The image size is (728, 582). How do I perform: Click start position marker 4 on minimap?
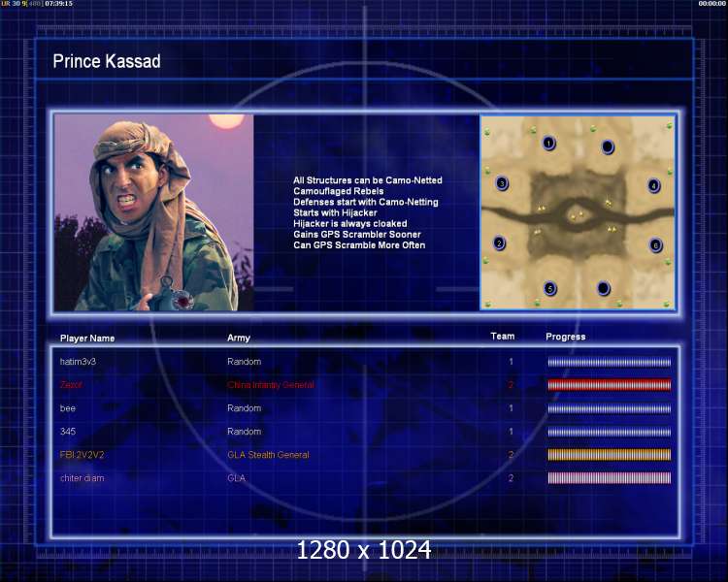[x=653, y=185]
